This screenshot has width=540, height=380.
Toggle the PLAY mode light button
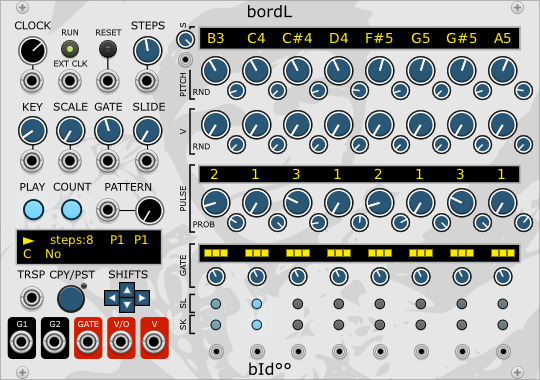[x=33, y=210]
